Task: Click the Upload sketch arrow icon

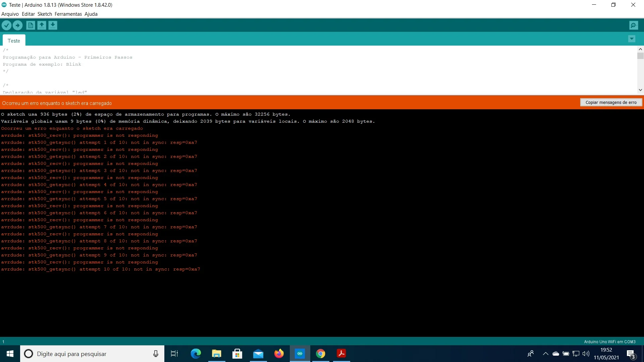Action: pos(17,25)
